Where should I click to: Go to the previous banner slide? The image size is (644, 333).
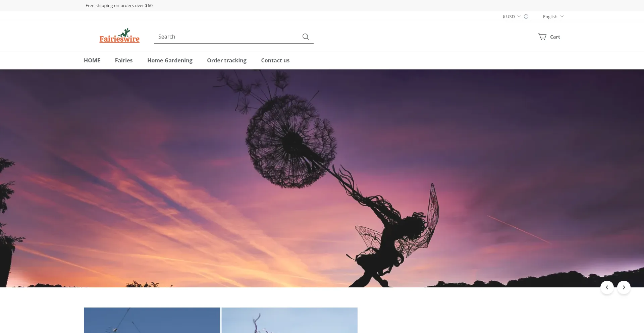(x=607, y=287)
